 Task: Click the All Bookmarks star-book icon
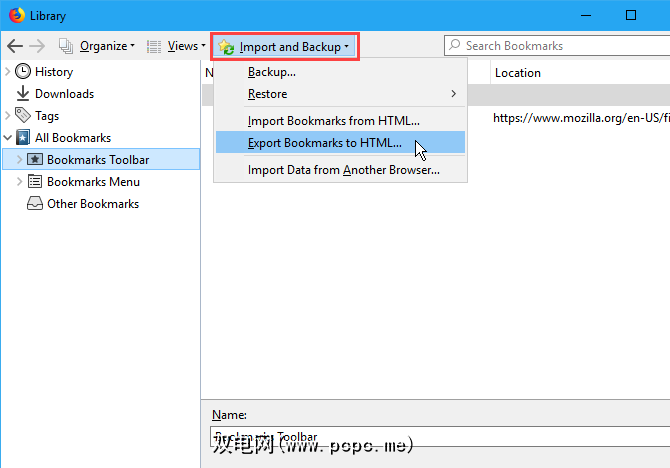[x=23, y=138]
